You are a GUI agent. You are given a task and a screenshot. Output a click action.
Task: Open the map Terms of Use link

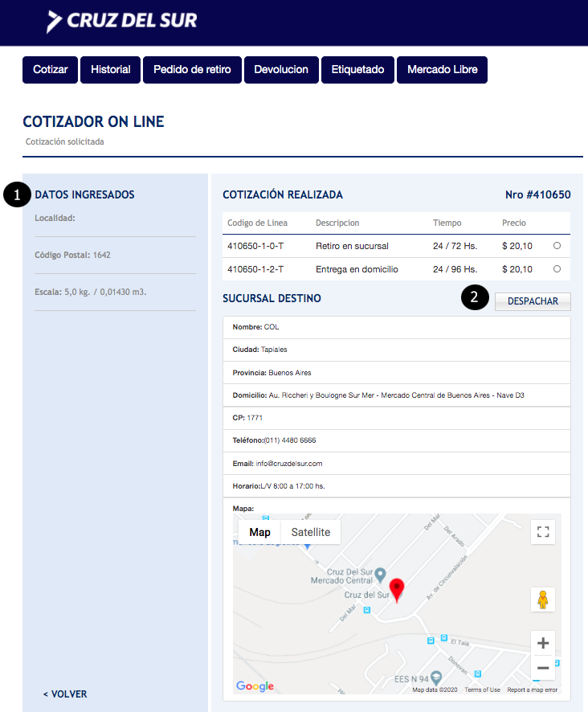(x=482, y=689)
